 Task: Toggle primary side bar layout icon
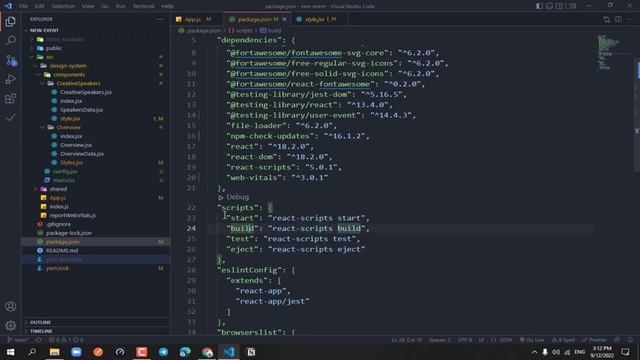click(539, 6)
